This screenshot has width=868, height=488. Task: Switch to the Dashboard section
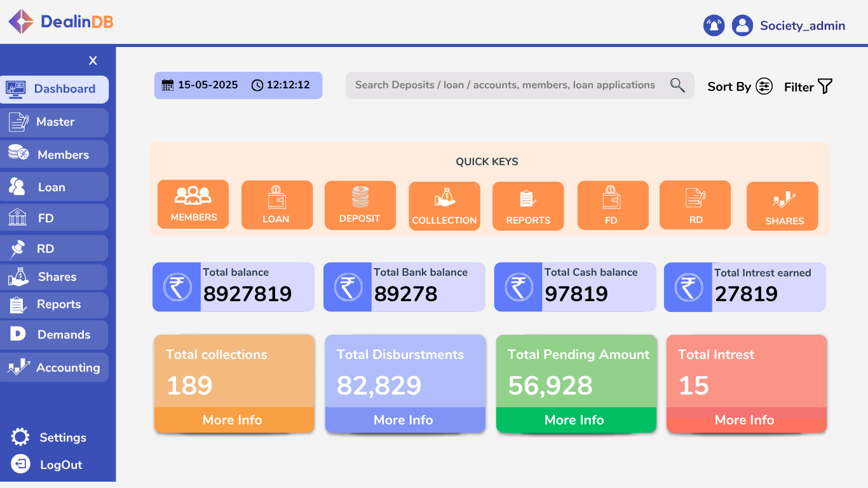point(55,89)
